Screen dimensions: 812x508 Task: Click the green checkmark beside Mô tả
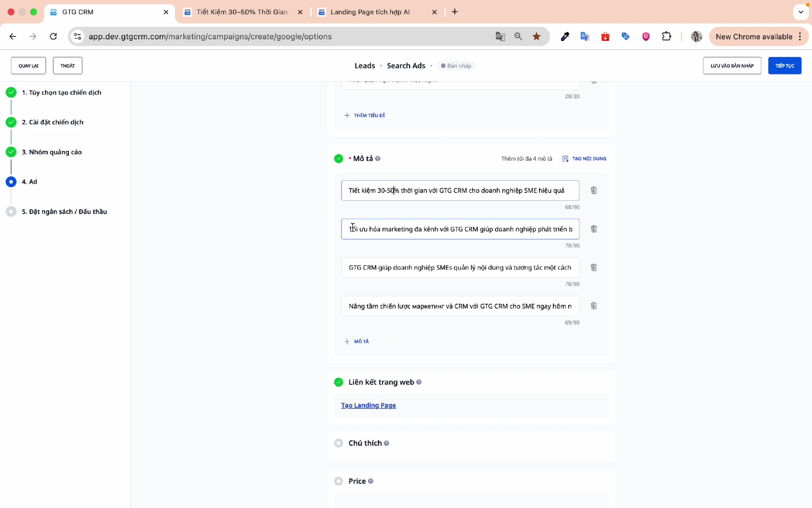(x=339, y=158)
